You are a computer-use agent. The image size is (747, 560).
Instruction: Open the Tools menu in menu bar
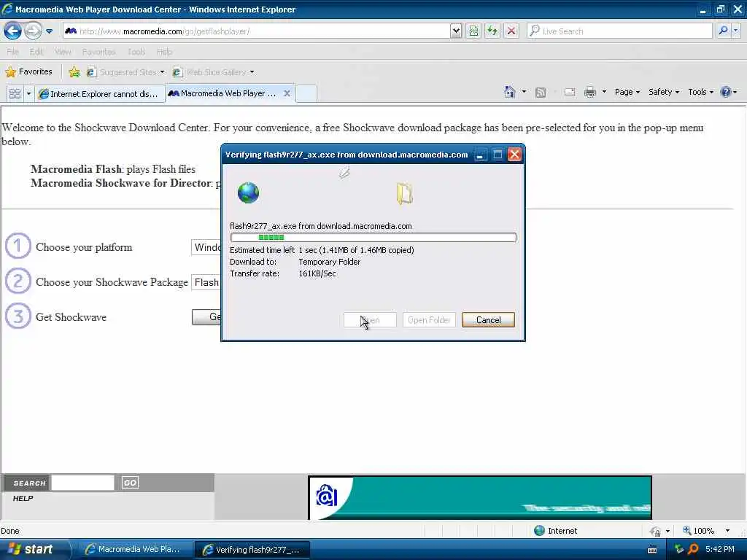[136, 52]
